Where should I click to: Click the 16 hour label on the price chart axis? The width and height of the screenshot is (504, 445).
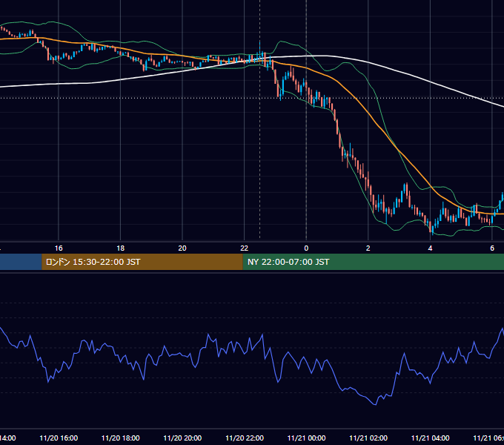pos(59,248)
